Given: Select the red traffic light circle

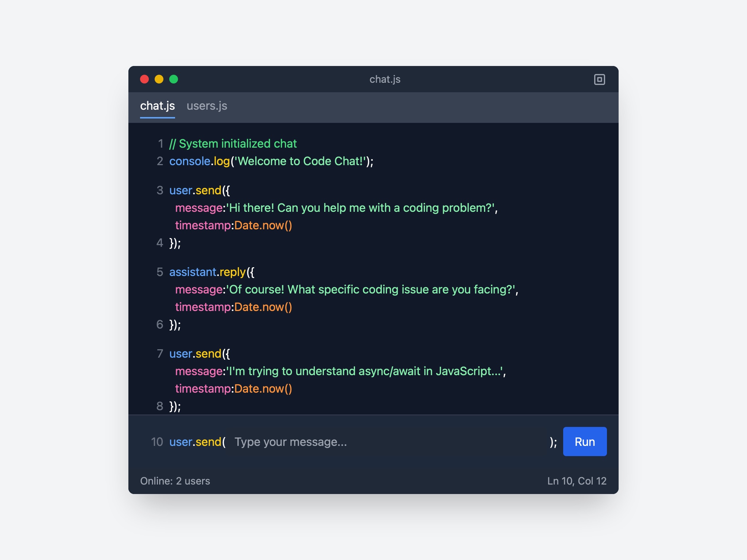Looking at the screenshot, I should click(145, 79).
